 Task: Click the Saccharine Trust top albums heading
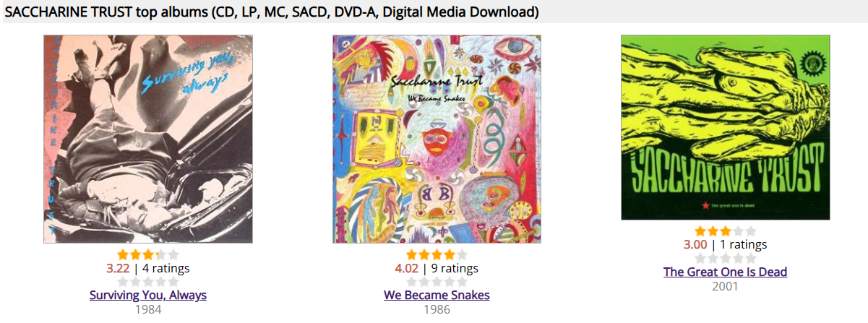pyautogui.click(x=272, y=12)
